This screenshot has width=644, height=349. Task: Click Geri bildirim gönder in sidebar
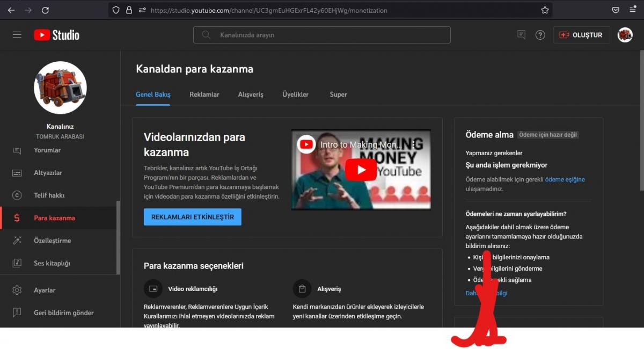coord(64,312)
